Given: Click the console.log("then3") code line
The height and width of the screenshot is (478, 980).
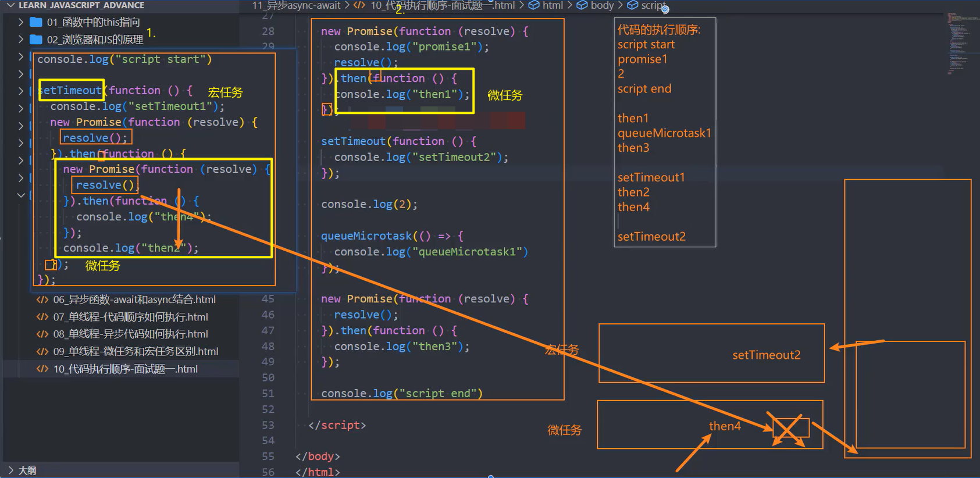Looking at the screenshot, I should coord(402,347).
